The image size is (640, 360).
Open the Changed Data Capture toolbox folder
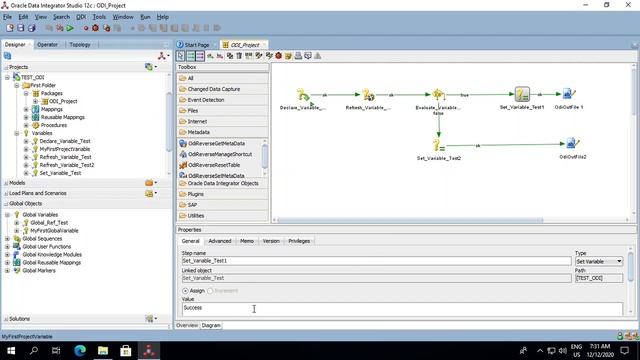223,89
